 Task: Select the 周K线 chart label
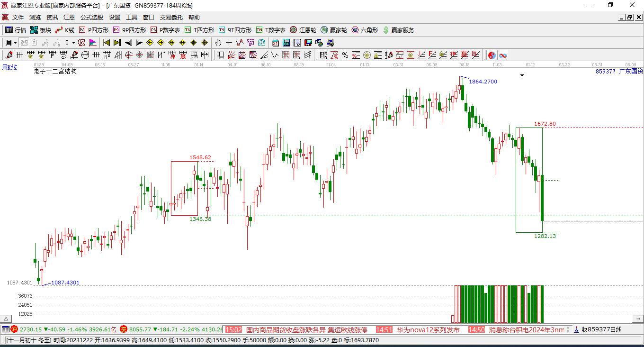click(9, 68)
